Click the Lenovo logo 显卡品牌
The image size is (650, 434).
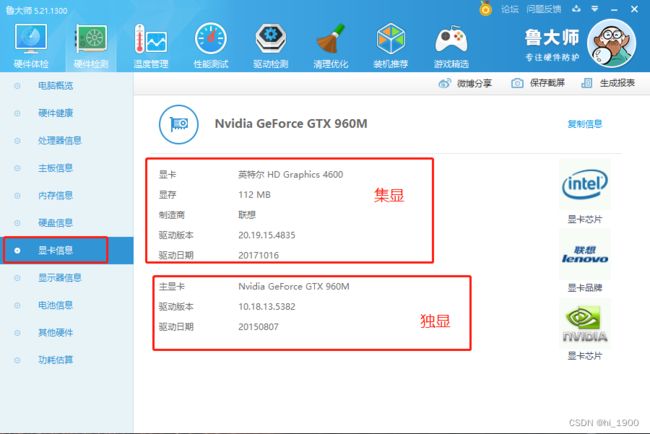pyautogui.click(x=585, y=254)
